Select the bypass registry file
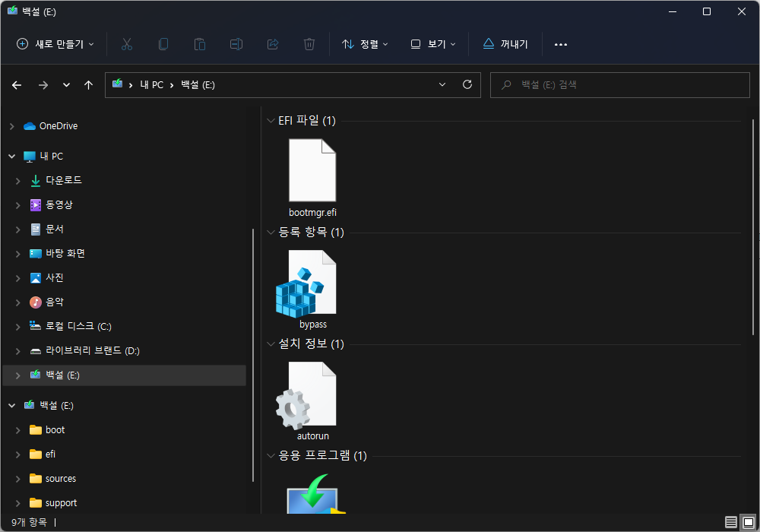Screen dimensions: 760x532 (307, 290)
